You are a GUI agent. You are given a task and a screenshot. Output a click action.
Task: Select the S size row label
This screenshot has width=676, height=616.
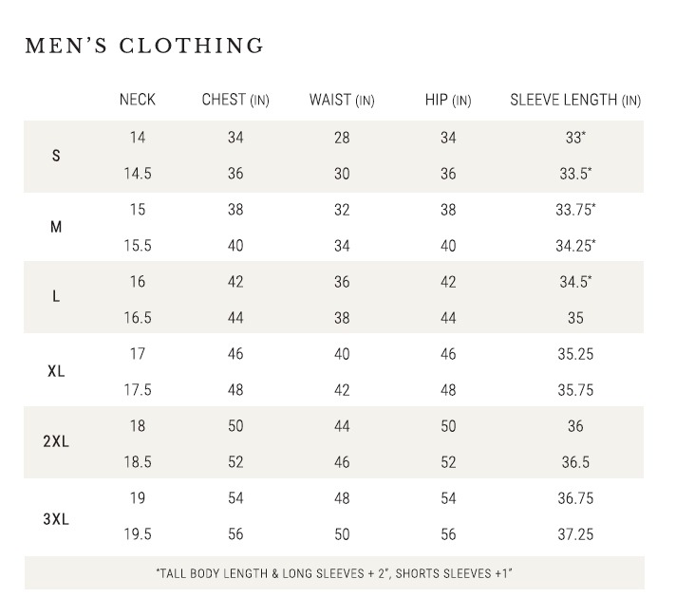(x=56, y=156)
